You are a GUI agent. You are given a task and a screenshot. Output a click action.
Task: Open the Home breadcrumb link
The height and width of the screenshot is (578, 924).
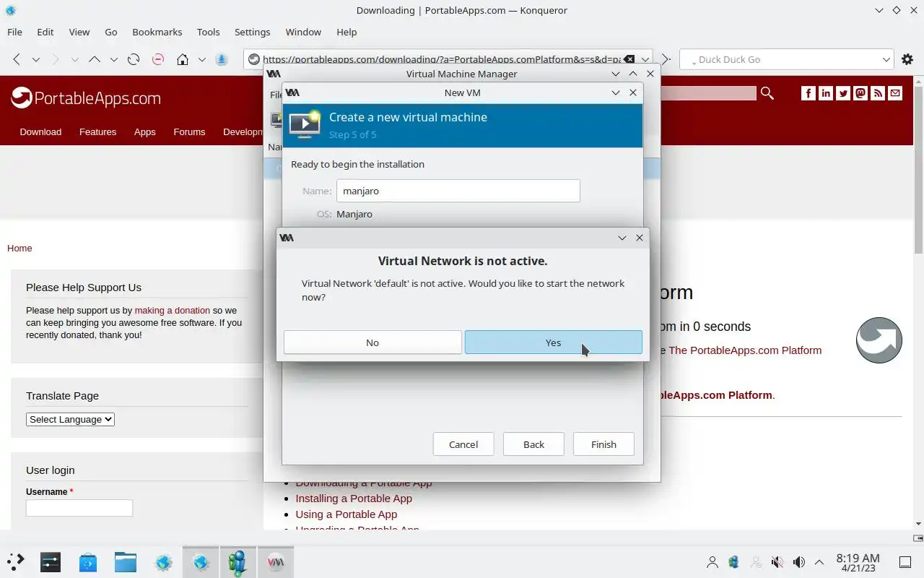point(19,248)
